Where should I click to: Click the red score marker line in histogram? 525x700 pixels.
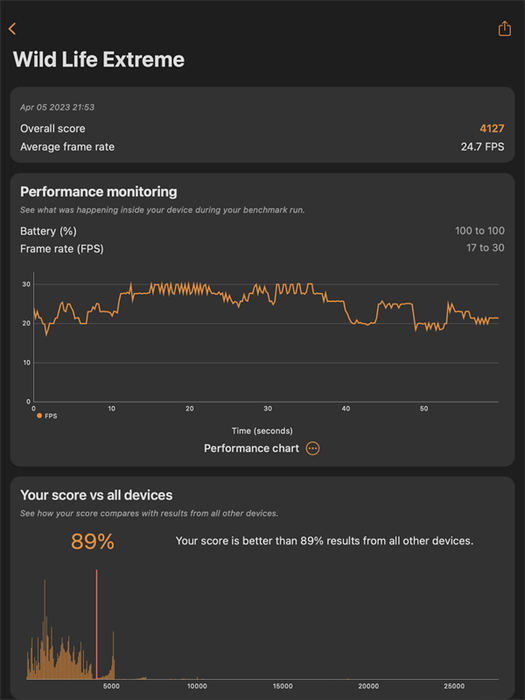pyautogui.click(x=96, y=624)
